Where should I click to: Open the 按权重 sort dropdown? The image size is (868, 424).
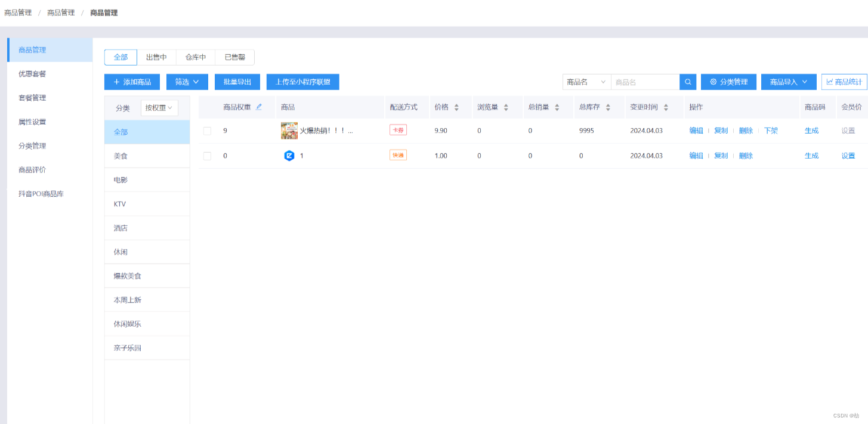159,108
